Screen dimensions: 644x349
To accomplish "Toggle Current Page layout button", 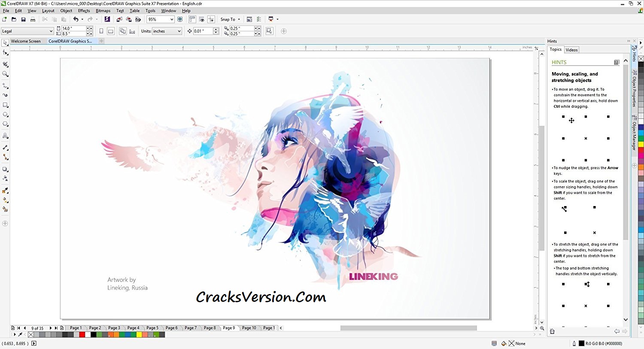I will (x=132, y=31).
